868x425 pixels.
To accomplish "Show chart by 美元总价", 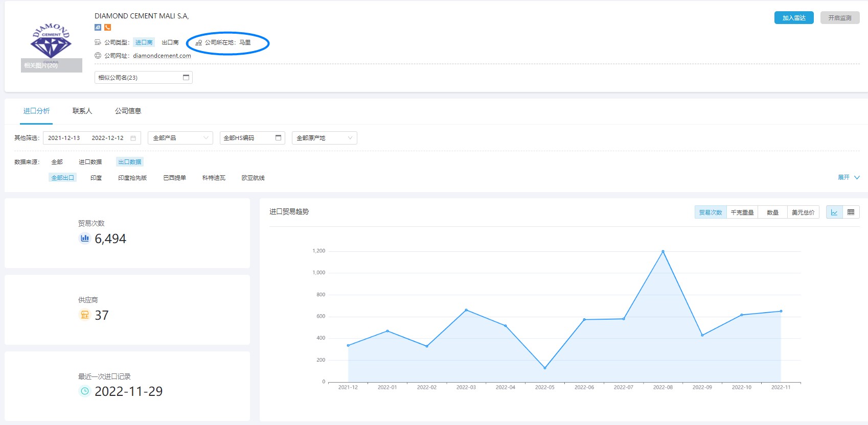I will 803,212.
